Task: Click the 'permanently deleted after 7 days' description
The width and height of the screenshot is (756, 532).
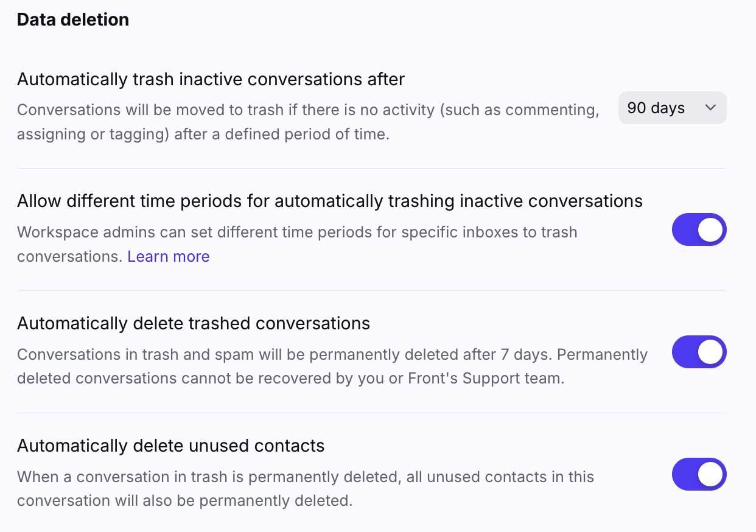Action: (x=332, y=354)
